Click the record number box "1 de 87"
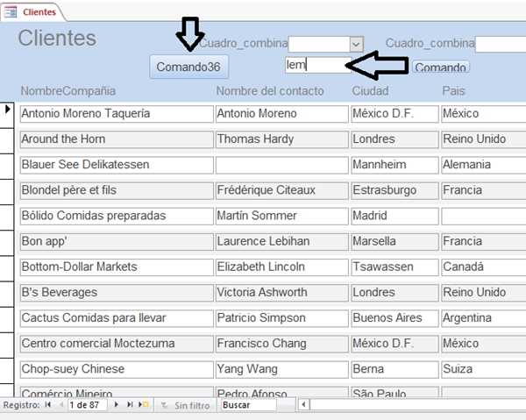This screenshot has height=420, width=526. coord(88,405)
